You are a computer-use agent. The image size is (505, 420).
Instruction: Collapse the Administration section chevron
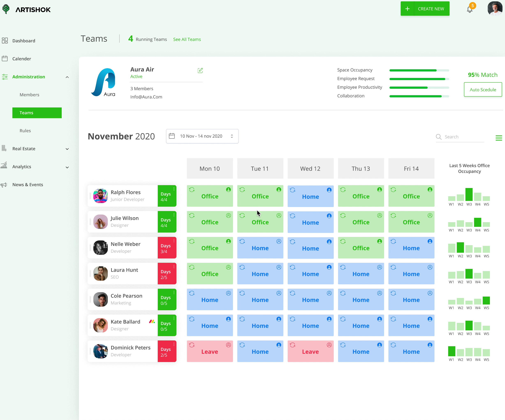click(x=67, y=77)
